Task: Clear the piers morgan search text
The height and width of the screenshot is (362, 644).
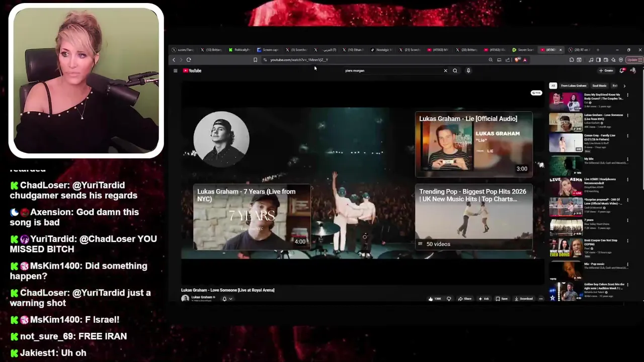Action: (445, 71)
